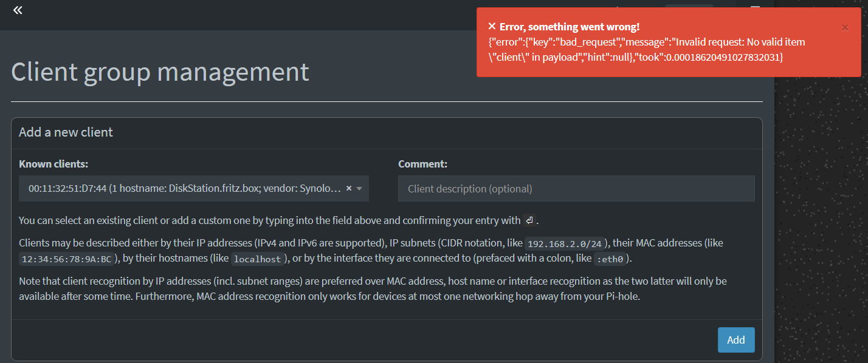Click the double-arrow collapse icon in the top bar

tap(18, 10)
